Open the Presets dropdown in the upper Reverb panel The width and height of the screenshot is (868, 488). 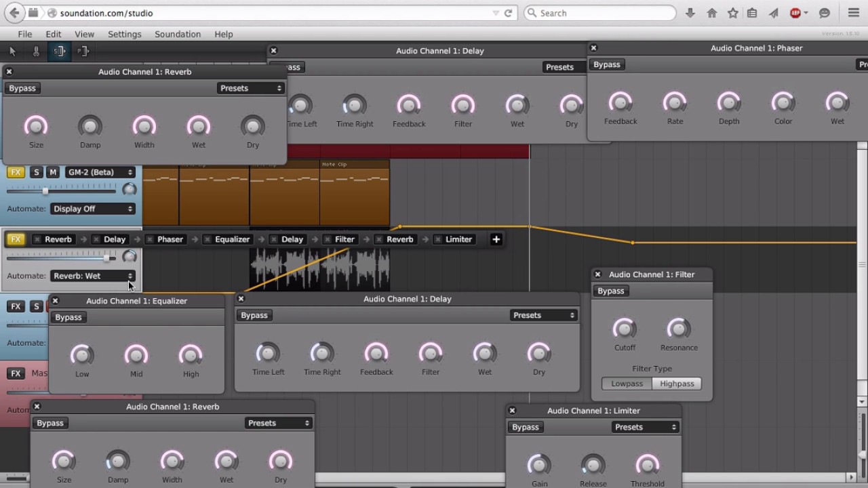251,88
